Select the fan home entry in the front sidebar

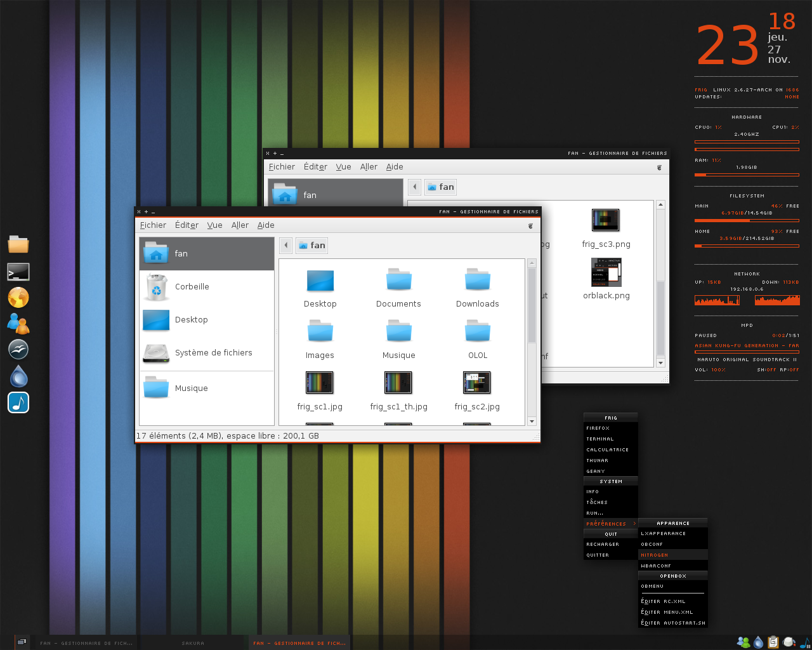tap(207, 254)
